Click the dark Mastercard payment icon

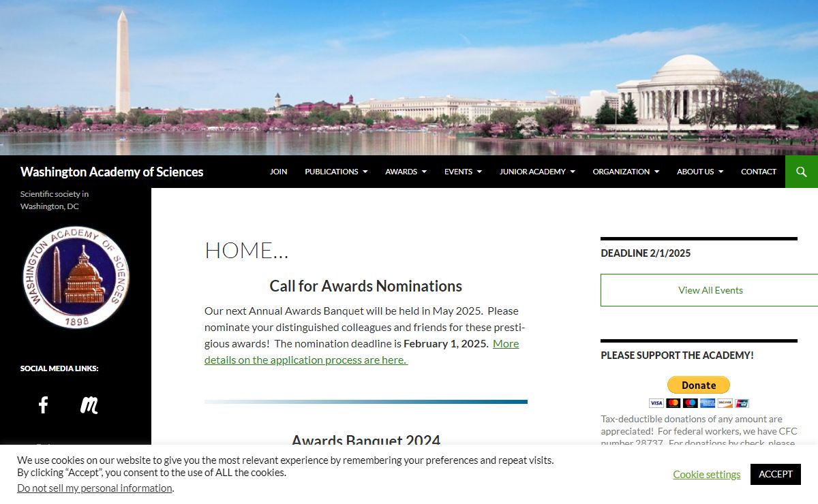(x=673, y=403)
